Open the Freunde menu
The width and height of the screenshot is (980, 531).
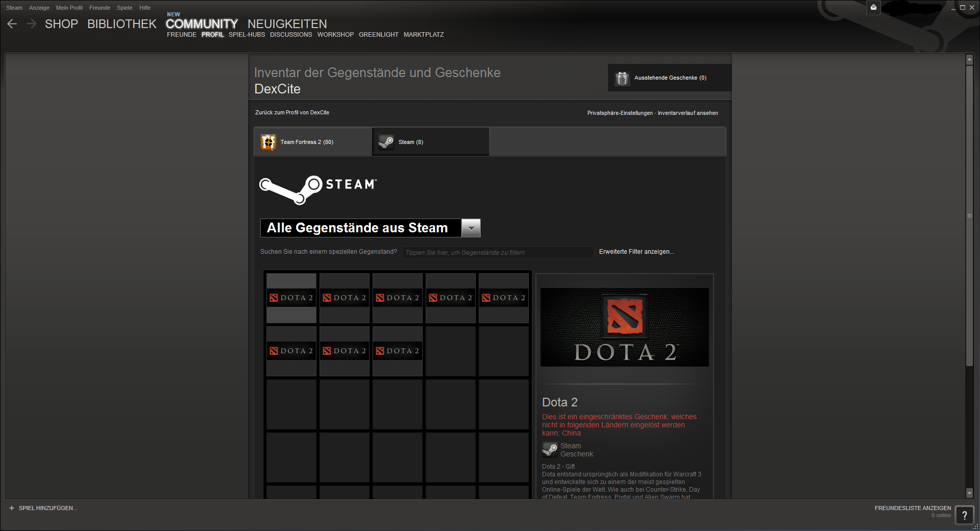[x=100, y=8]
